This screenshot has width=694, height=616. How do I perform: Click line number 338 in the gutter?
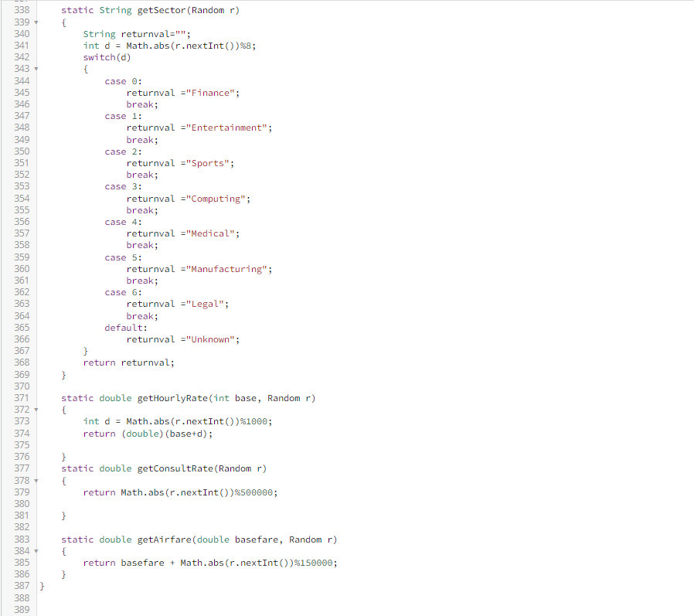point(22,10)
